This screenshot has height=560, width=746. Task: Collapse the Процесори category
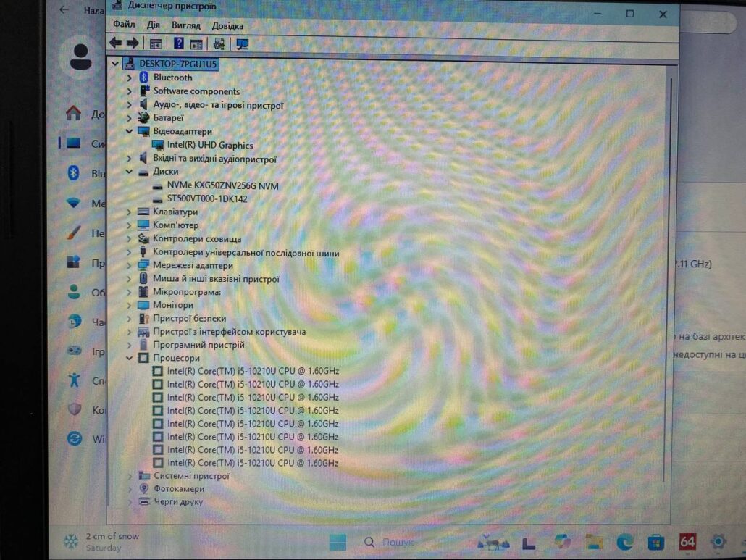pyautogui.click(x=130, y=358)
